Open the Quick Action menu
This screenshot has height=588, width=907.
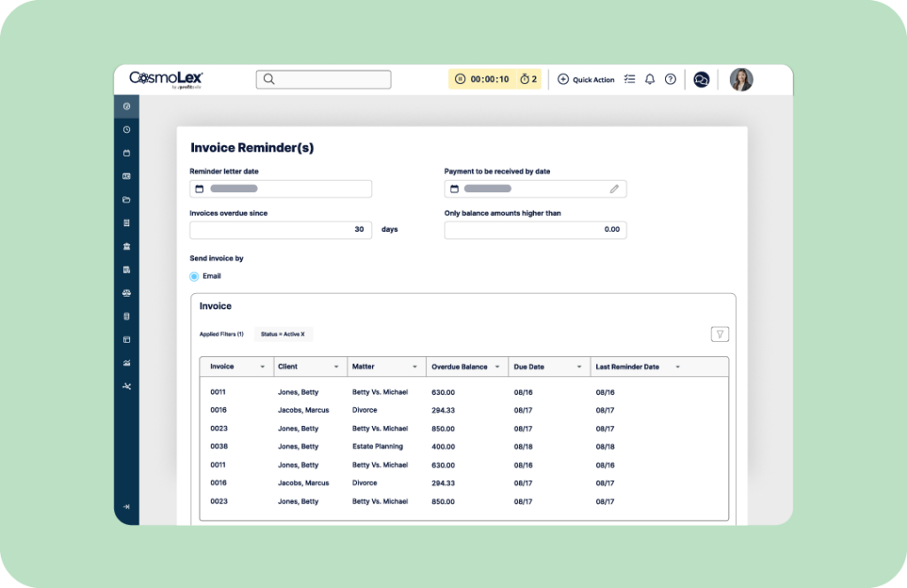pos(585,80)
